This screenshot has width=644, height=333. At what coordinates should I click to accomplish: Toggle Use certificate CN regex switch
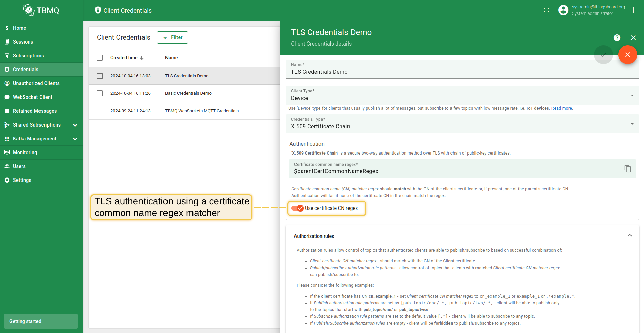tap(298, 208)
